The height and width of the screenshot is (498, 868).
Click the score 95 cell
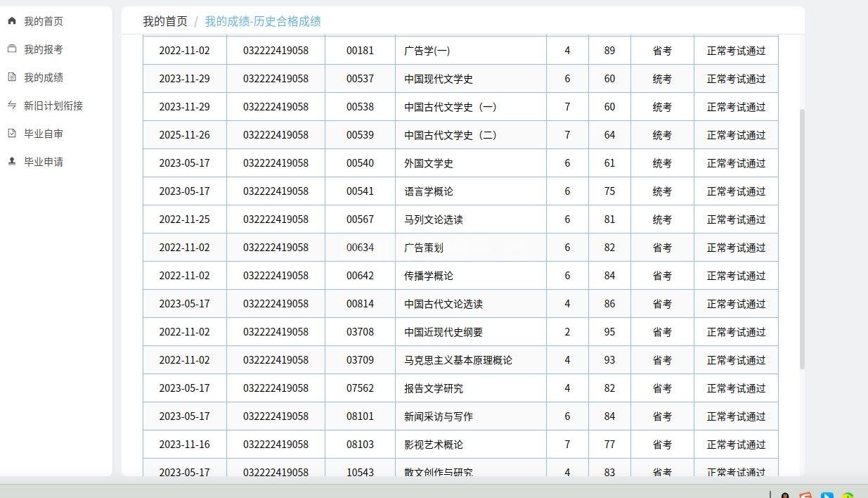click(609, 332)
